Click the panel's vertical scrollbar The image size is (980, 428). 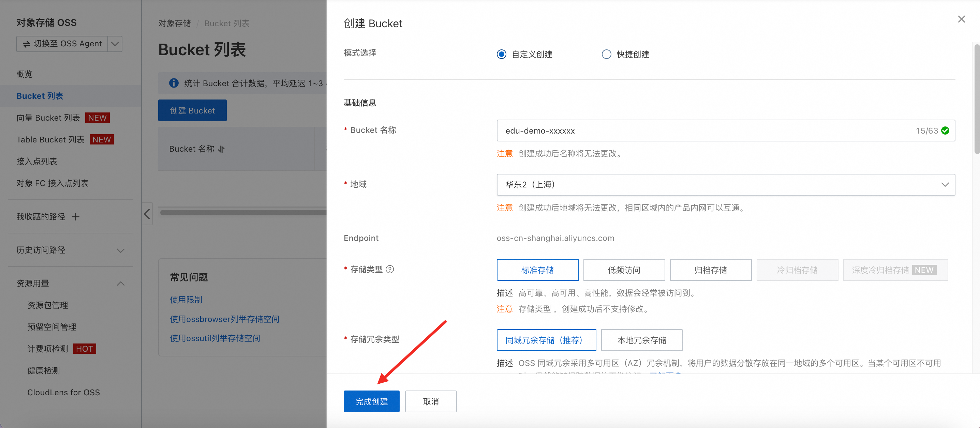tap(976, 100)
